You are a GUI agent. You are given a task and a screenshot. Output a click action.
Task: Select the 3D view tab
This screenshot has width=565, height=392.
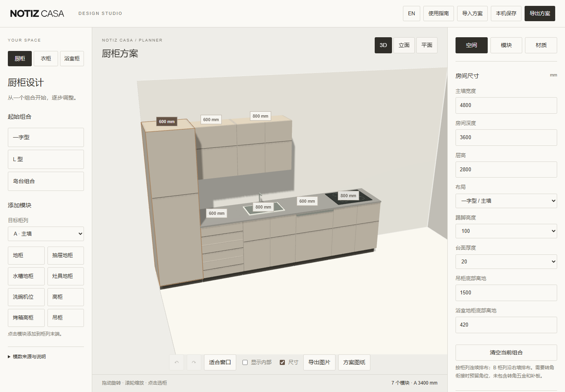click(x=383, y=45)
